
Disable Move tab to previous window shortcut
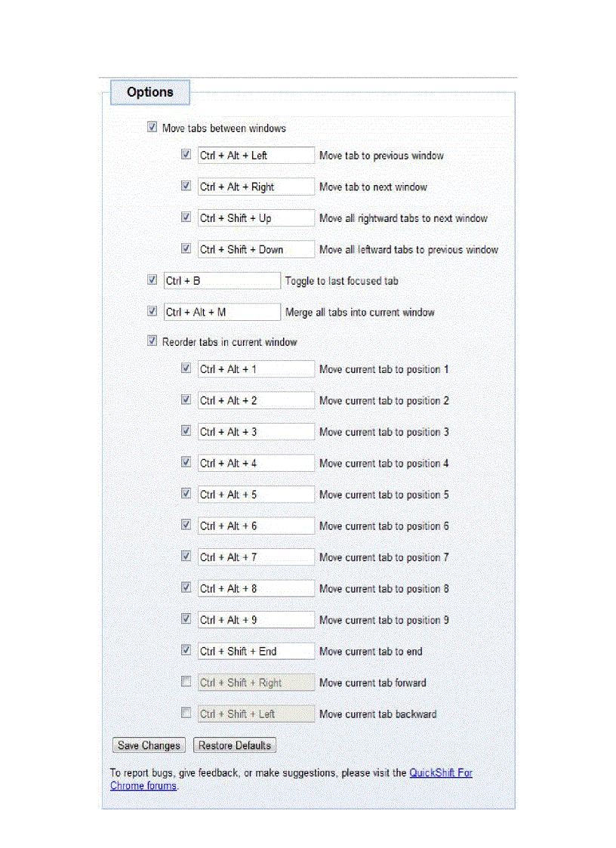[x=186, y=154]
